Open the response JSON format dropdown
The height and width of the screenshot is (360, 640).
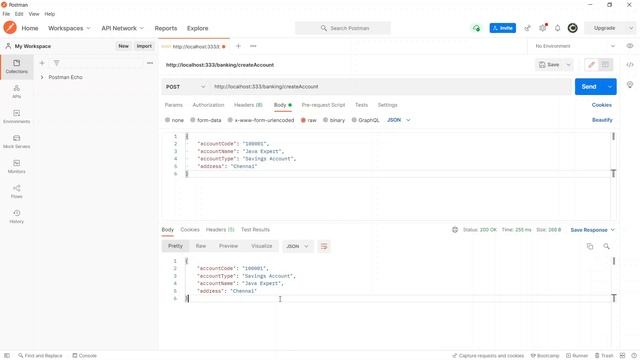(x=297, y=246)
